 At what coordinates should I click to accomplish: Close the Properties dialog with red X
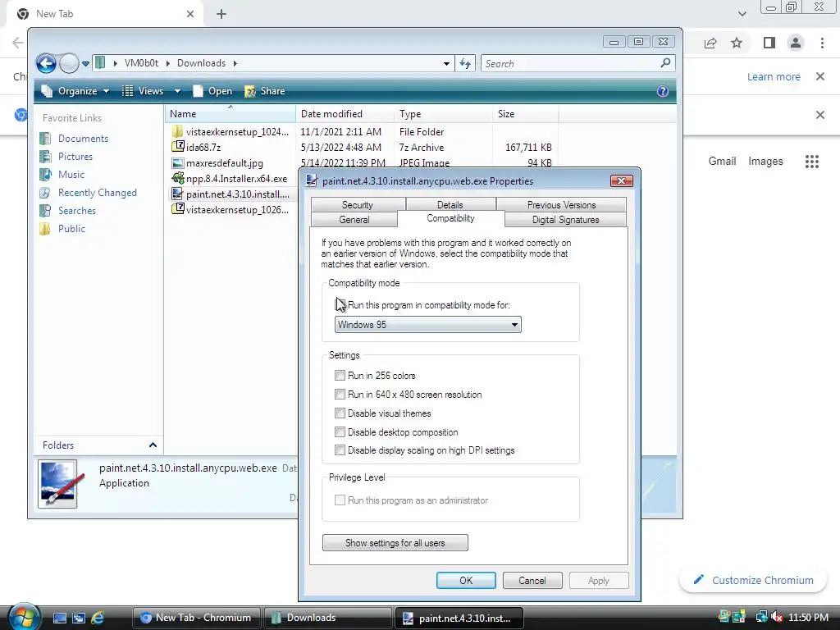point(622,181)
